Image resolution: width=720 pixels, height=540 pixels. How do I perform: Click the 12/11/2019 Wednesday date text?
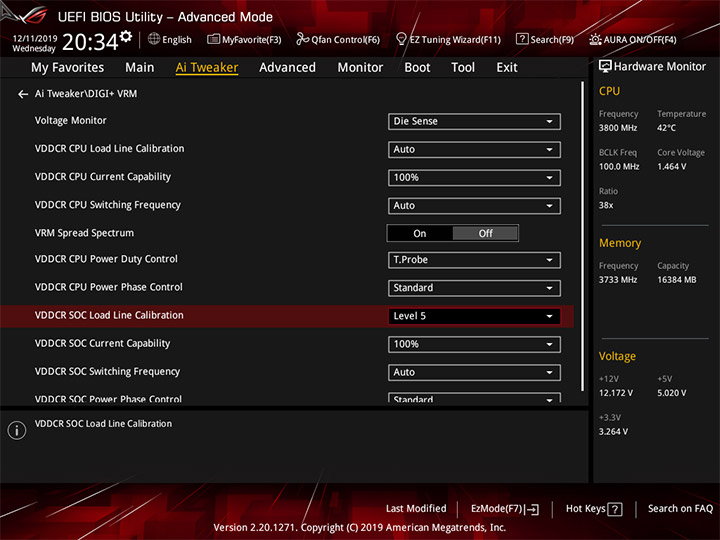[34, 44]
